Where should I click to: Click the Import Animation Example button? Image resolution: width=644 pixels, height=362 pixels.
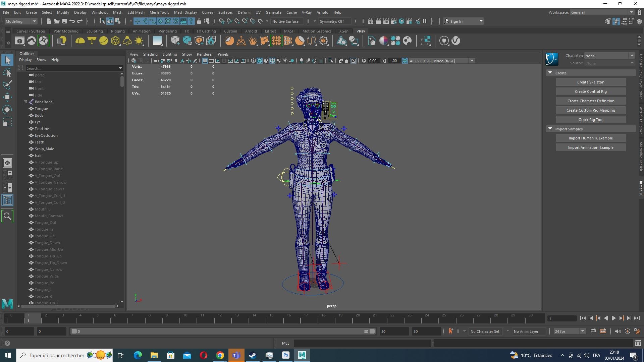coord(590,147)
